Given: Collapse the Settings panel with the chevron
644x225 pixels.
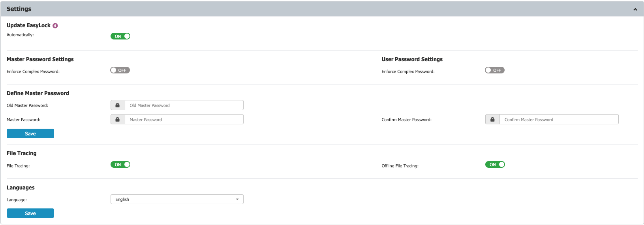Looking at the screenshot, I should [x=635, y=9].
